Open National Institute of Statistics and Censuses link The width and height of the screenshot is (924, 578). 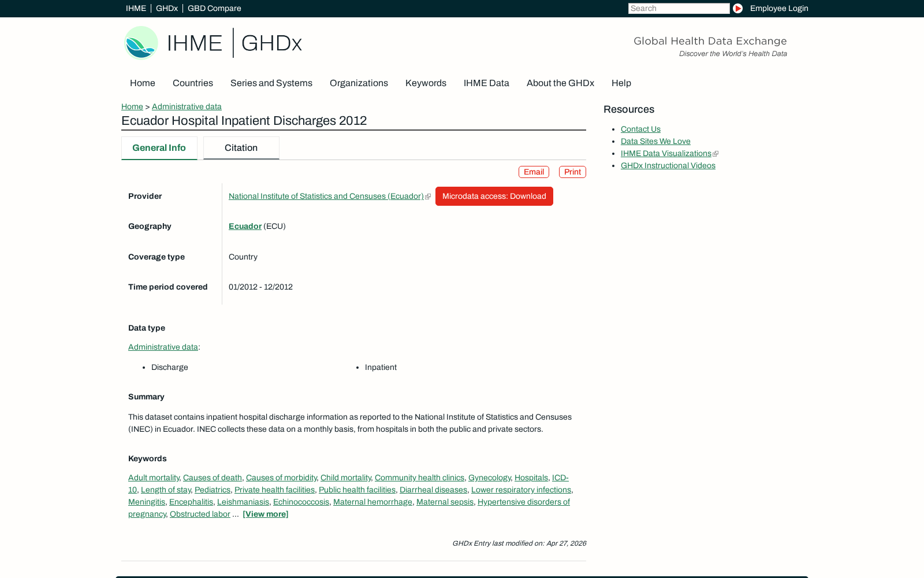326,197
